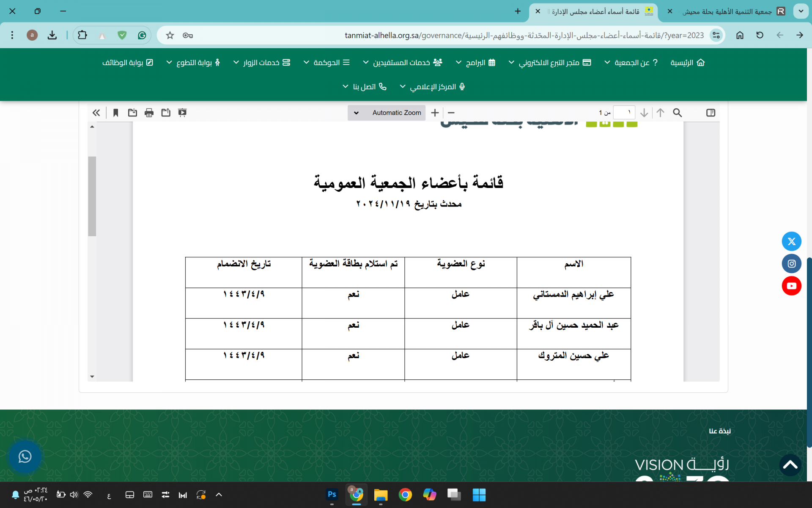Open site information controls icon
Image resolution: width=812 pixels, height=508 pixels.
pyautogui.click(x=716, y=35)
